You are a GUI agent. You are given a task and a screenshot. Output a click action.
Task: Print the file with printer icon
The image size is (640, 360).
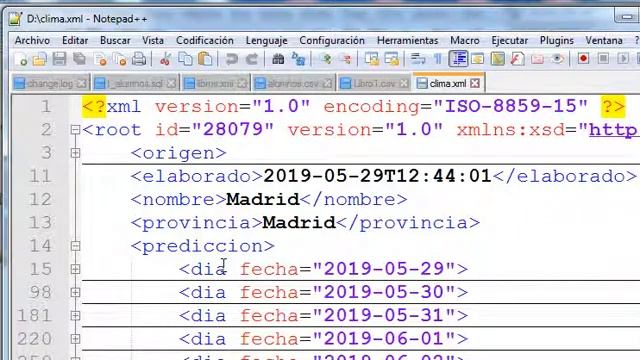(139, 59)
